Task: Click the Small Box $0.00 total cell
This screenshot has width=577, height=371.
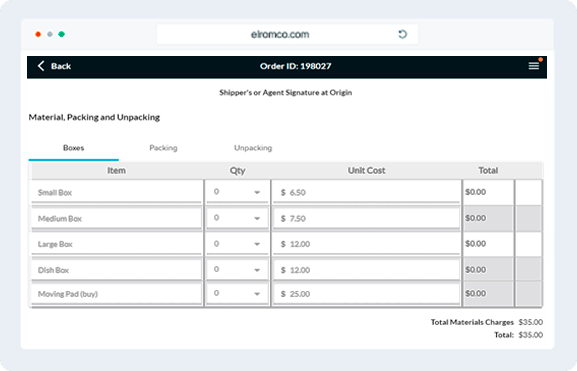Action: [x=488, y=192]
